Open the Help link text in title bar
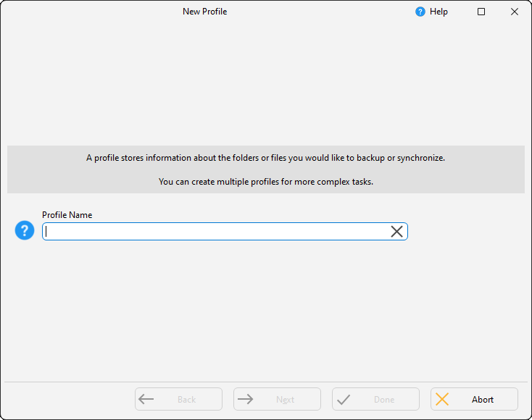This screenshot has width=532, height=420. pos(439,12)
